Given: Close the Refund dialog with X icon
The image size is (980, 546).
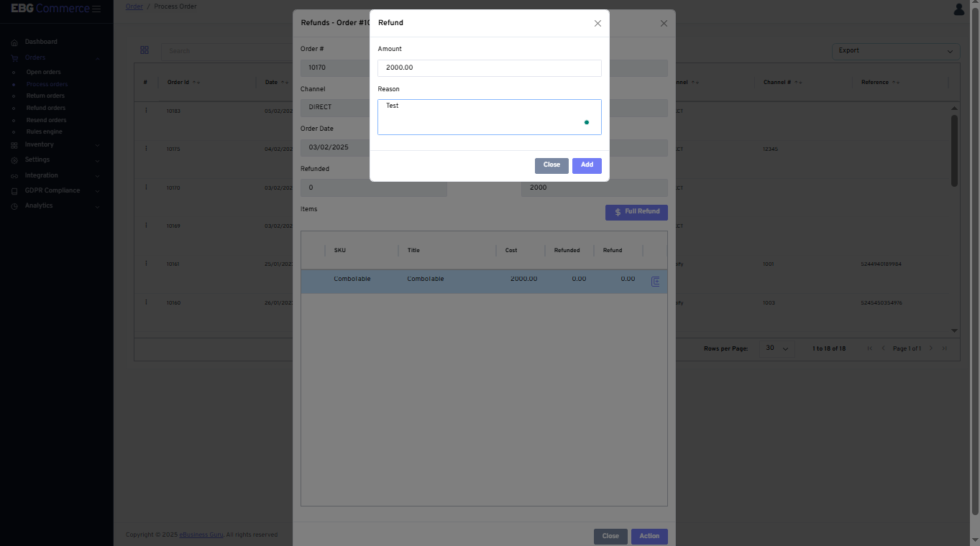Looking at the screenshot, I should 597,24.
